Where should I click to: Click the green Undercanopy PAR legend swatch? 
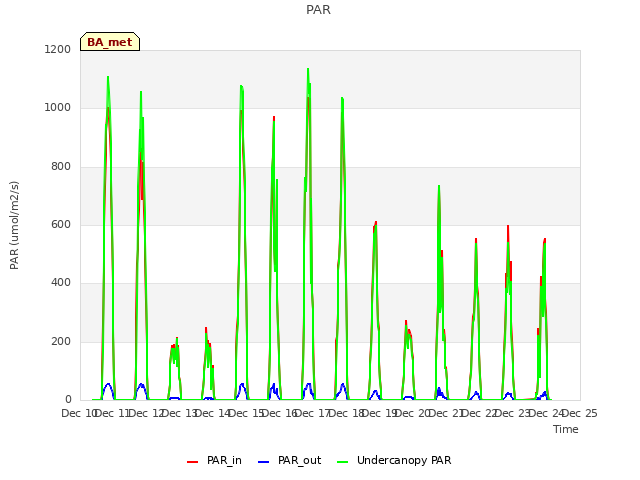pyautogui.click(x=342, y=462)
